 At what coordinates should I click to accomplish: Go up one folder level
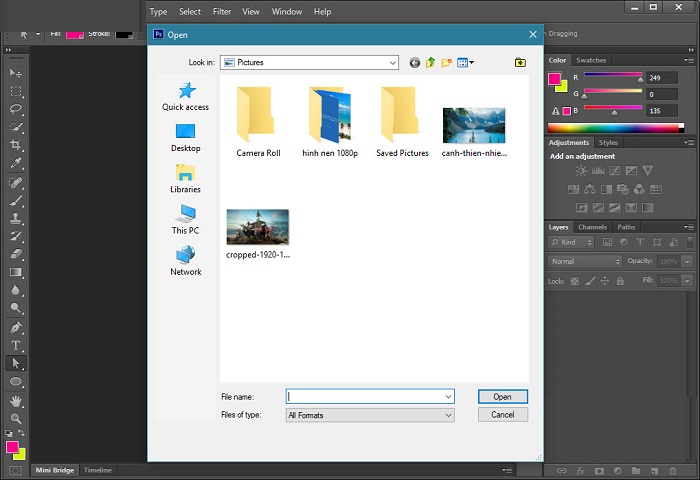pos(430,63)
